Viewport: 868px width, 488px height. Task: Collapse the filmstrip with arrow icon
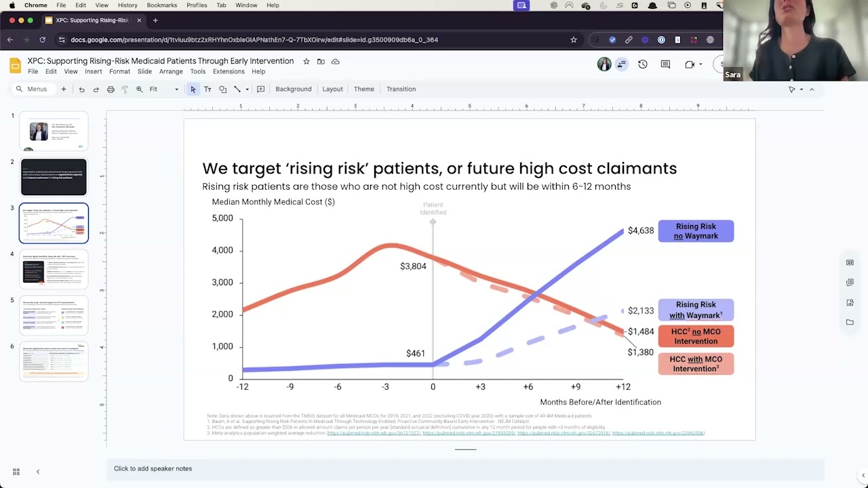38,472
